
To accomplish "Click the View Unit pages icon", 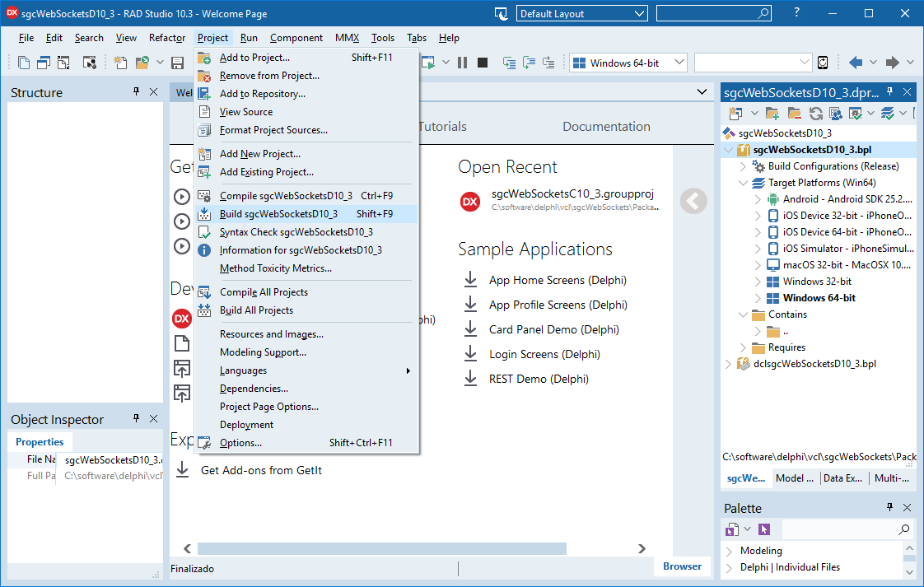I will (24, 63).
